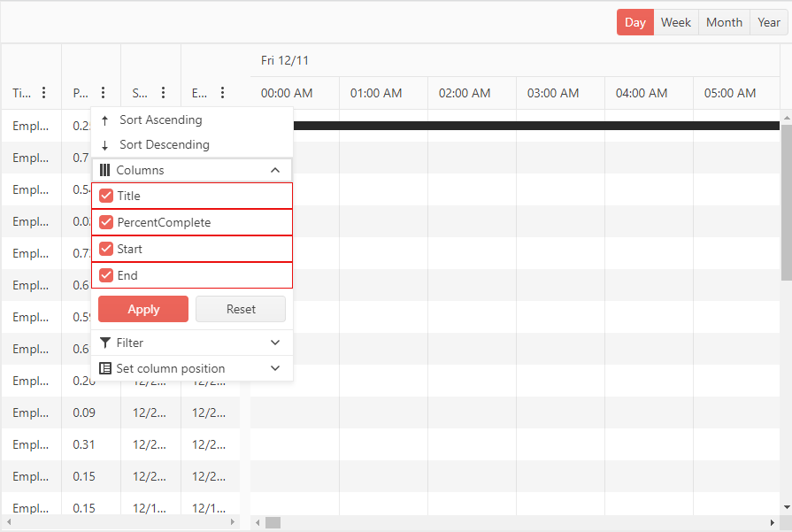Switch to the Month view
This screenshot has height=532, width=792.
pos(724,22)
